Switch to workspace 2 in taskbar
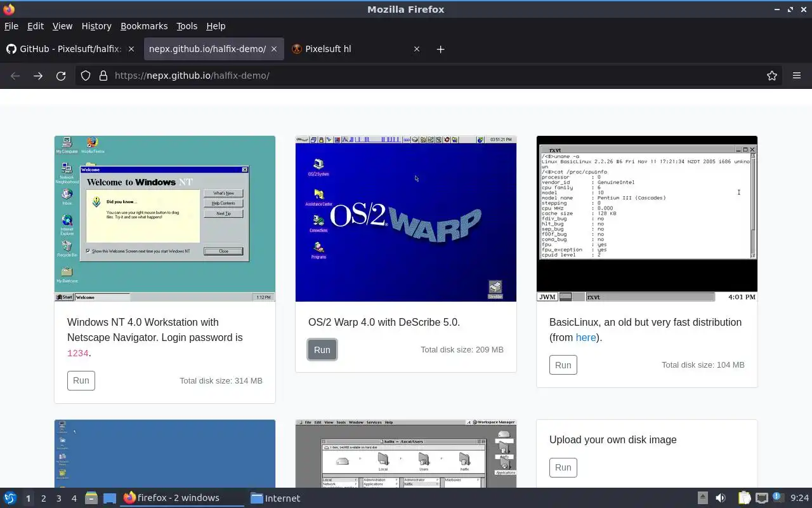Viewport: 812px width, 508px height. [x=43, y=498]
